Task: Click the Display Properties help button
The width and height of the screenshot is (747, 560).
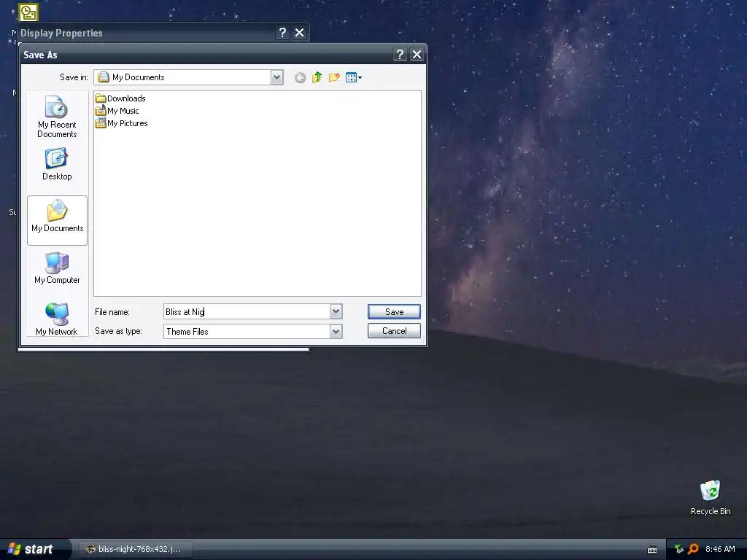Action: pyautogui.click(x=282, y=32)
